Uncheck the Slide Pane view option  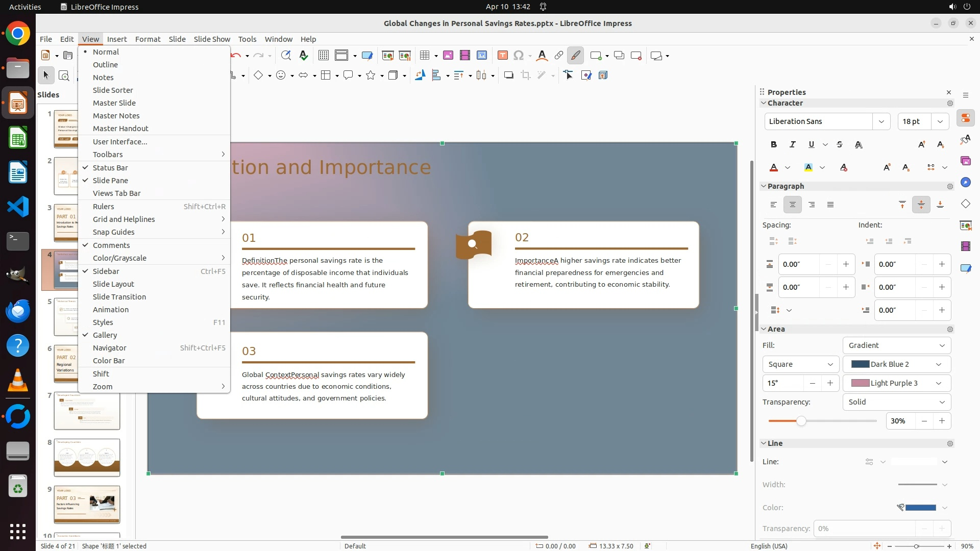[110, 181]
